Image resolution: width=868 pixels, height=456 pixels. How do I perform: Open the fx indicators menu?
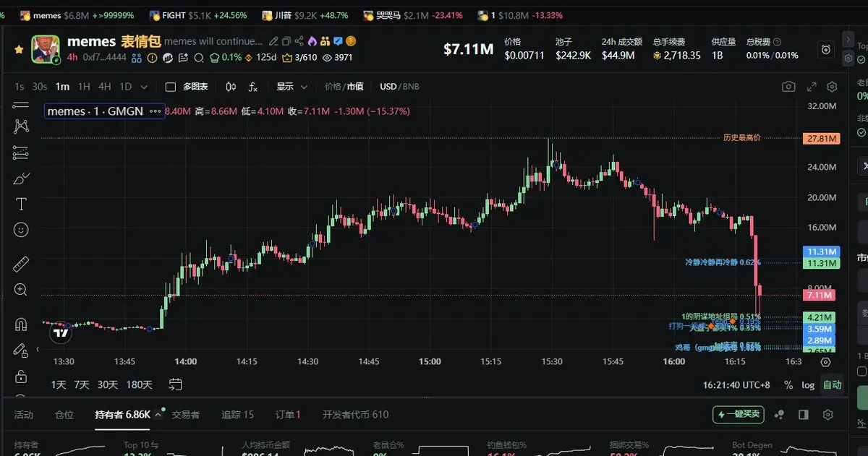[x=253, y=87]
